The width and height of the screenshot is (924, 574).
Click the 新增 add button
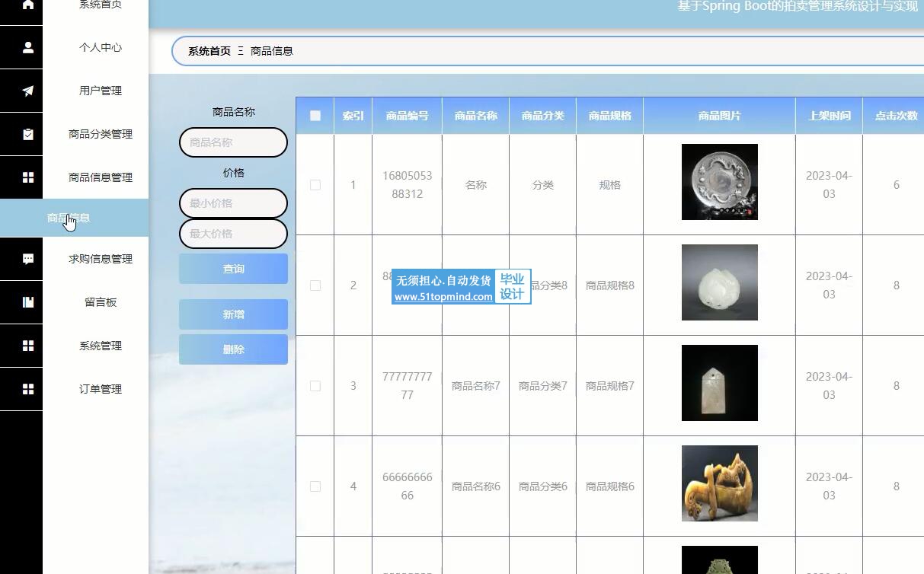pyautogui.click(x=233, y=314)
